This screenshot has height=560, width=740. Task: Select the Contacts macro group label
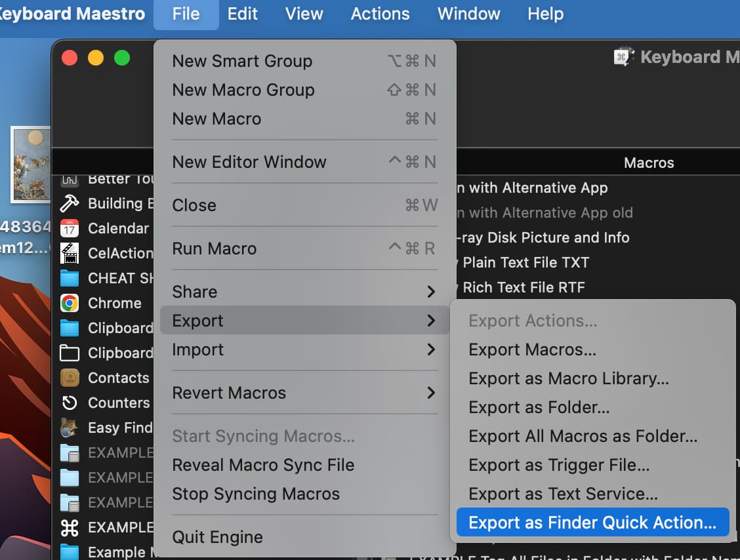coord(119,378)
